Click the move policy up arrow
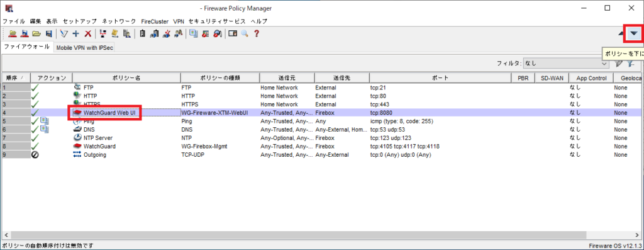Screen dimensions: 644x250 pos(621,34)
